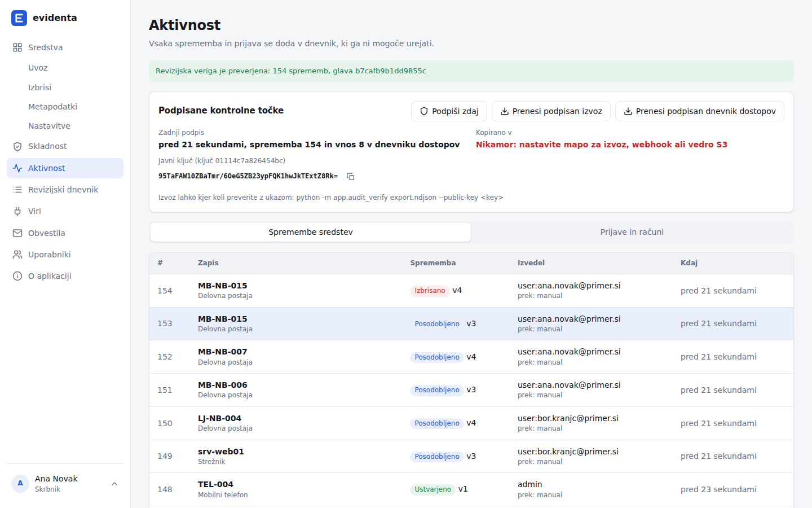The image size is (812, 508).
Task: Click the Zapis column header
Action: coord(208,263)
